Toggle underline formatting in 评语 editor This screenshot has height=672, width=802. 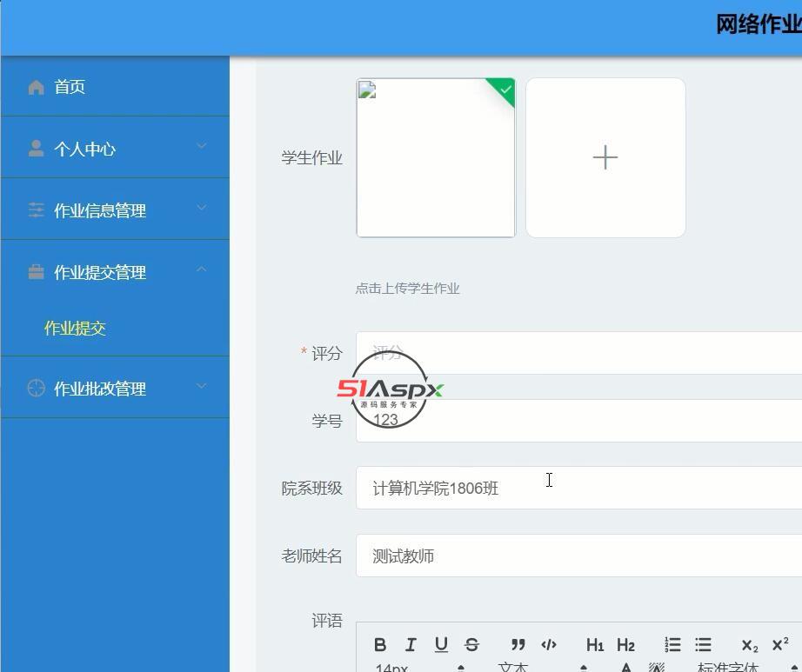tap(441, 644)
